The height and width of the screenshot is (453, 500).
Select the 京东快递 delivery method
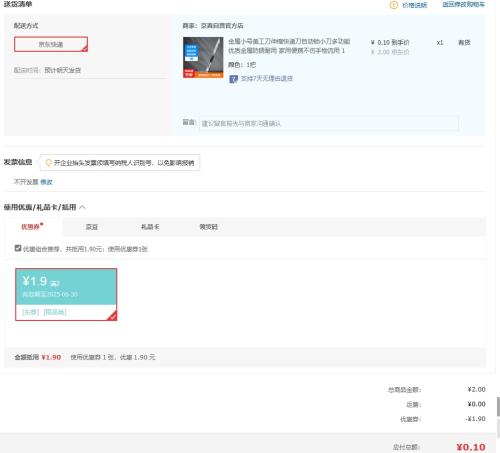point(51,44)
